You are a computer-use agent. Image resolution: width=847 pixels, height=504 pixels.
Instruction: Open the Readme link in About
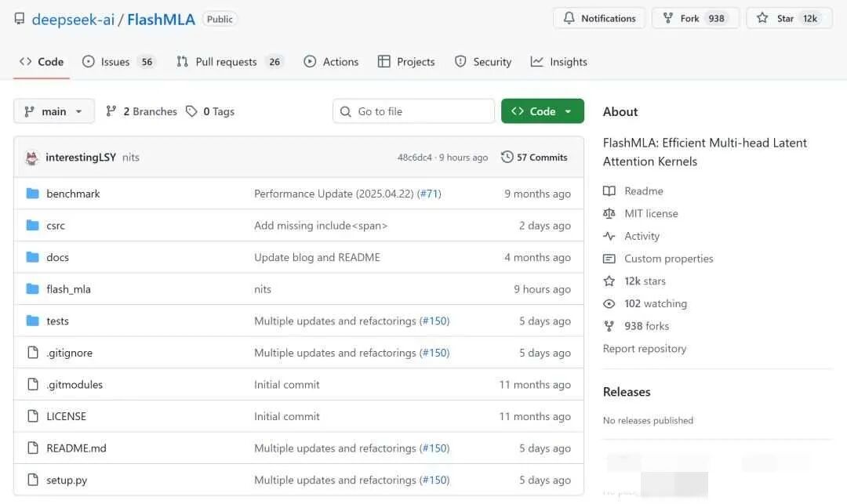pyautogui.click(x=643, y=191)
